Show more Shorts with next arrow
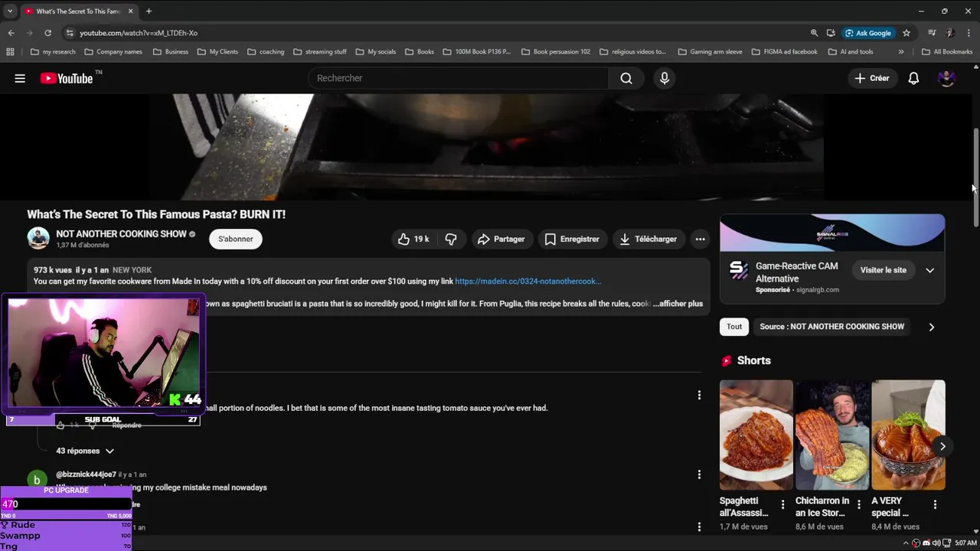The image size is (980, 551). pyautogui.click(x=942, y=446)
